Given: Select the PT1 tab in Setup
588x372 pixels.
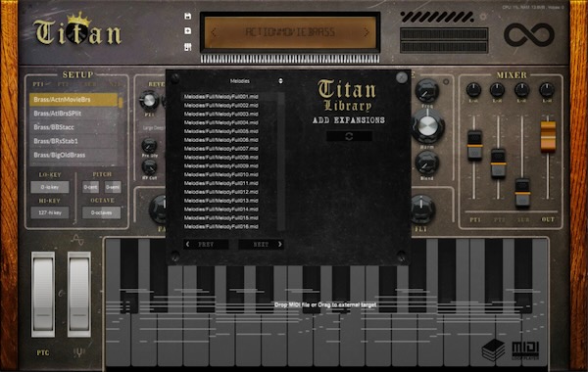Looking at the screenshot, I should pyautogui.click(x=38, y=84).
